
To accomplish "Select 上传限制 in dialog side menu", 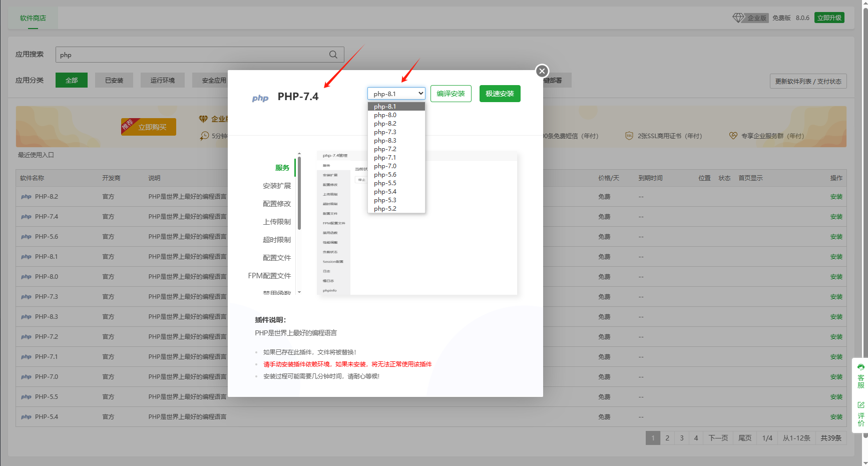I will [277, 222].
